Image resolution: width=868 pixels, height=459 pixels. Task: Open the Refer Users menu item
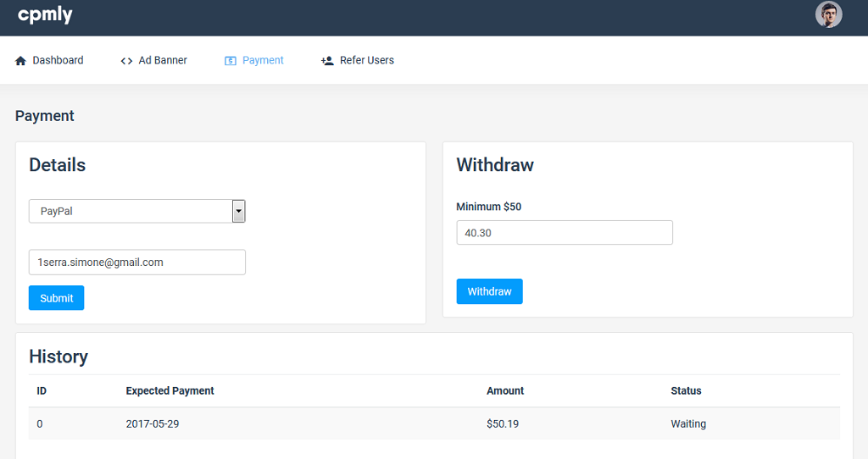pyautogui.click(x=358, y=60)
